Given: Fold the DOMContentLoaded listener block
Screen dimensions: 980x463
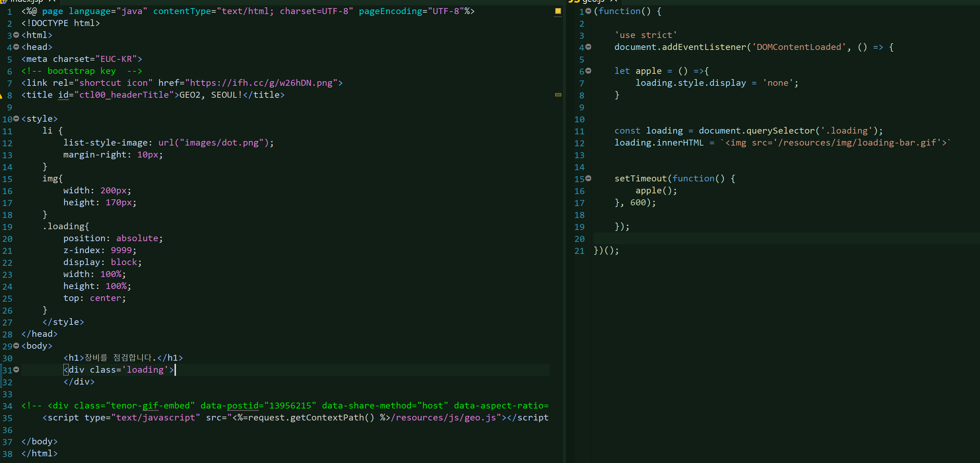Looking at the screenshot, I should 588,47.
